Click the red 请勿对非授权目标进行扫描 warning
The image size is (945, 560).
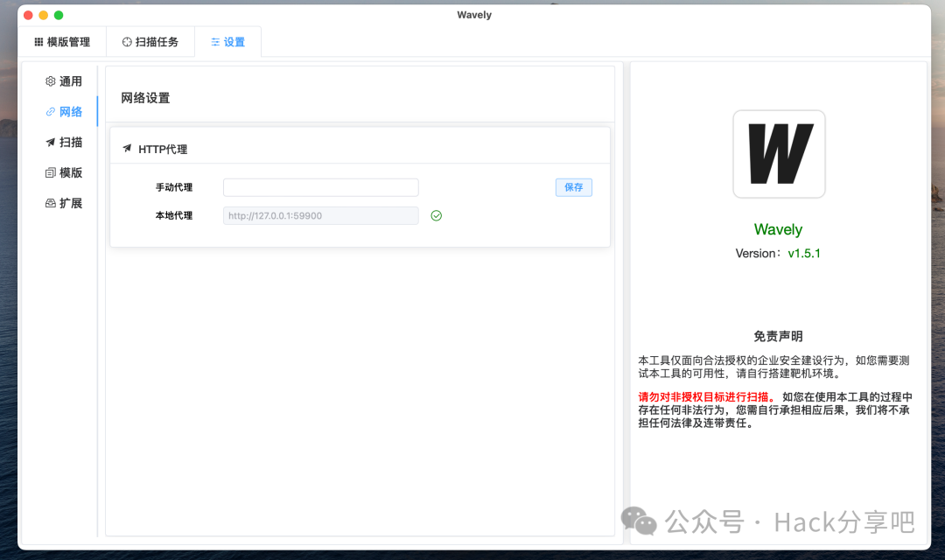(x=707, y=397)
